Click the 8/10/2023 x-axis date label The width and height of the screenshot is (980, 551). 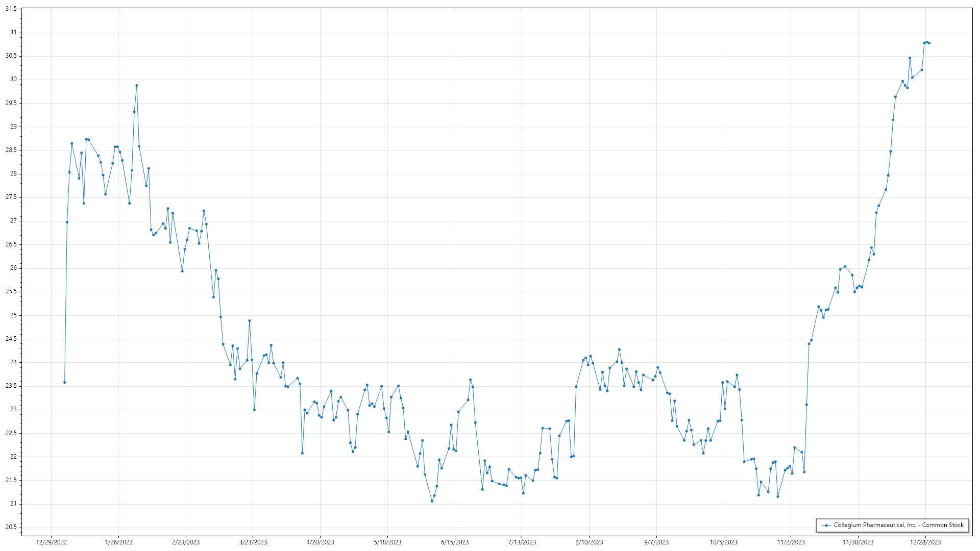click(x=589, y=542)
